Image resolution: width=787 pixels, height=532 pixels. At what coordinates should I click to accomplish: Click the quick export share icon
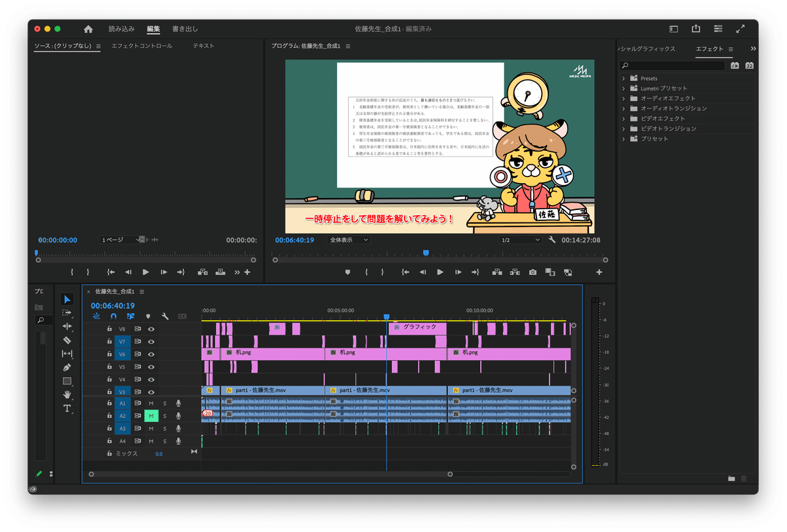696,29
